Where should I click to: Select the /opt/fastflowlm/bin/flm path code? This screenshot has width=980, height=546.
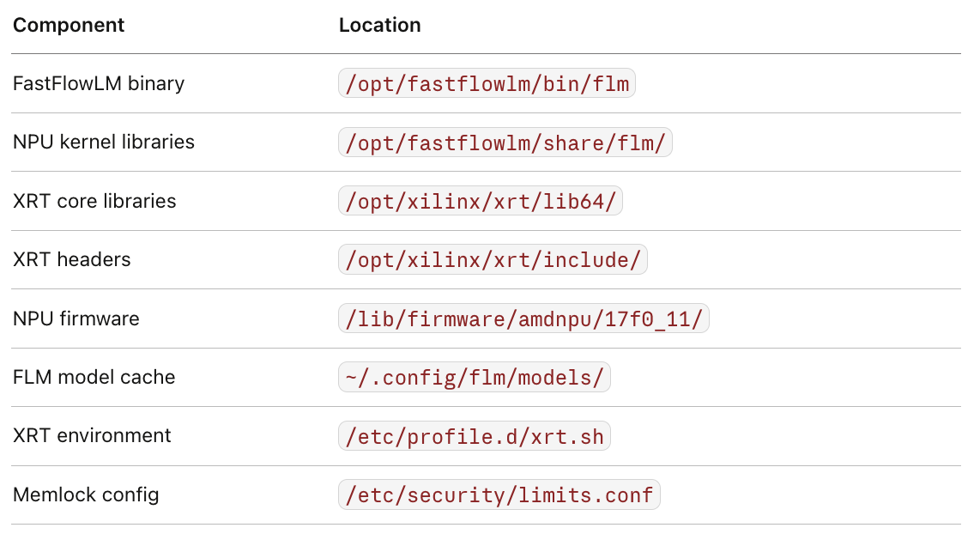click(487, 83)
